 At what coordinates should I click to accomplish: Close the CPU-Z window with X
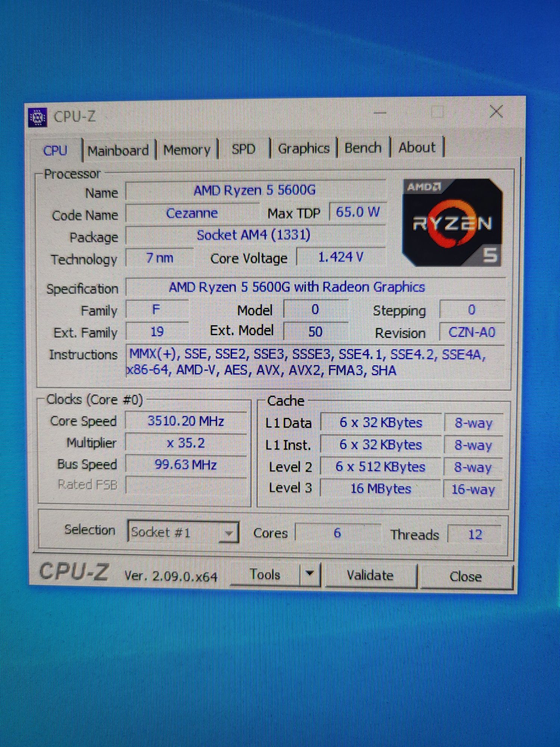pos(496,111)
